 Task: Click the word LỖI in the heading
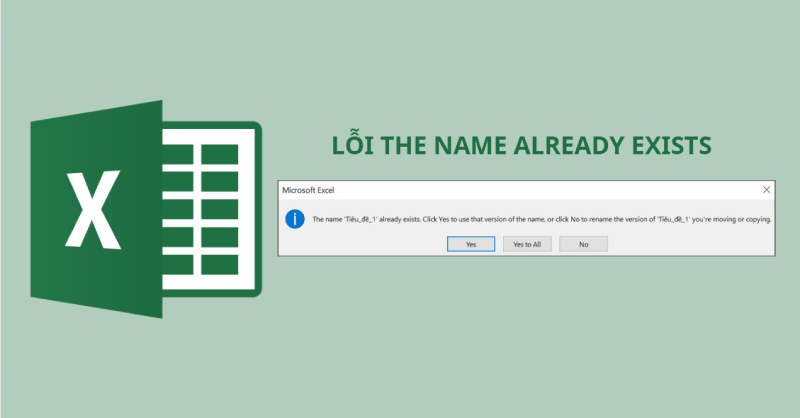(x=350, y=146)
